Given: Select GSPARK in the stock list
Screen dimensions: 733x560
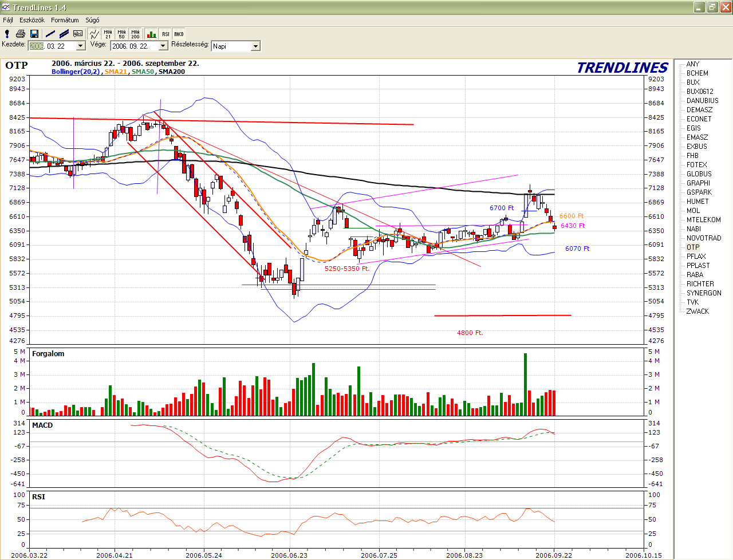Looking at the screenshot, I should coord(699,192).
